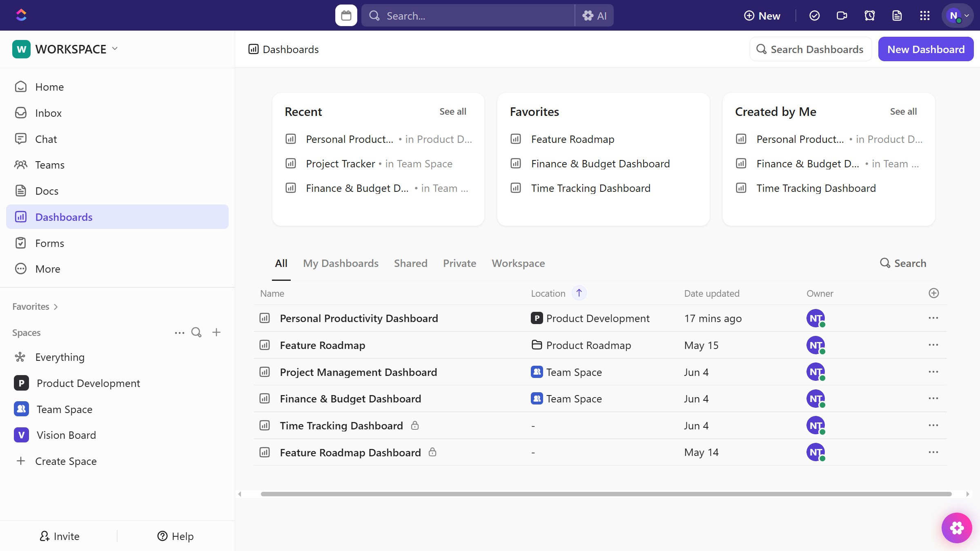Activate AI in the search bar
This screenshot has width=980, height=551.
(595, 15)
